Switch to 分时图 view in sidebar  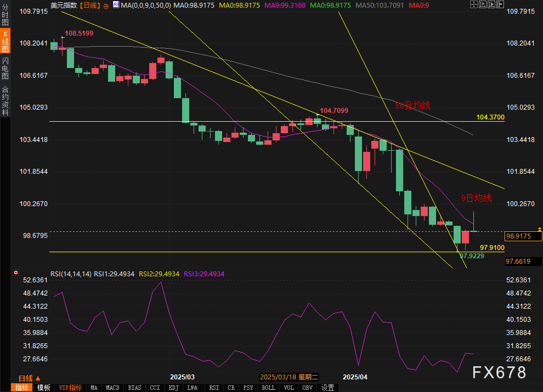[5, 18]
